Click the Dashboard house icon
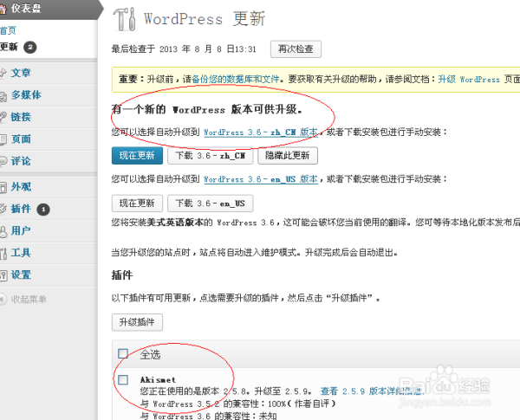Viewport: 520px width, 420px height. (3, 9)
